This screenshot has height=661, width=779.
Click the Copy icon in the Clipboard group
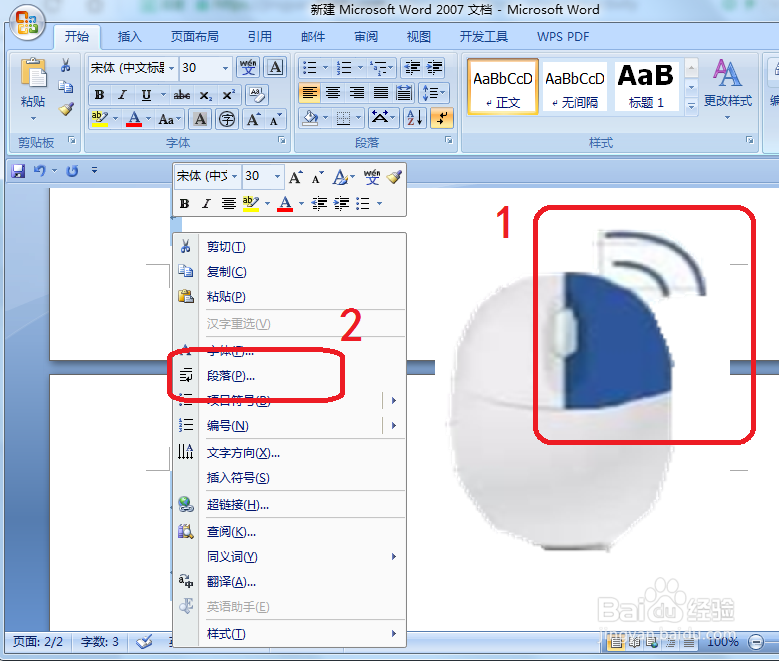[66, 87]
